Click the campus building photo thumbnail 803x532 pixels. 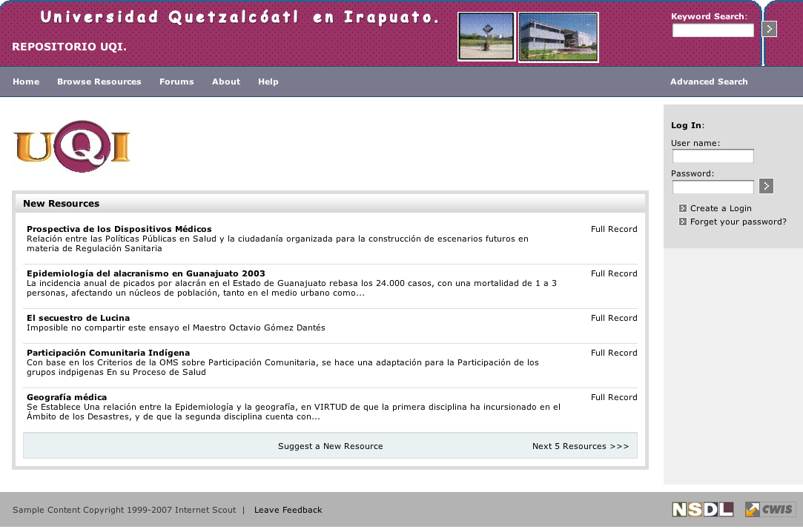point(558,37)
